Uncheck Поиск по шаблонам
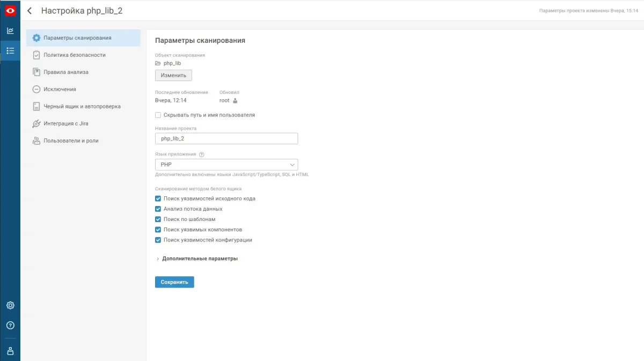 [158, 219]
